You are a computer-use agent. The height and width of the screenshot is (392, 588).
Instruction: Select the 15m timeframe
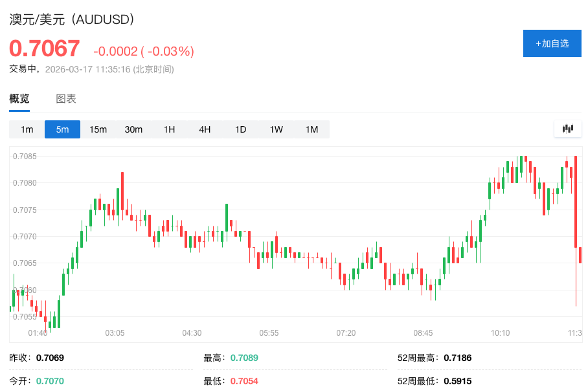(x=98, y=129)
